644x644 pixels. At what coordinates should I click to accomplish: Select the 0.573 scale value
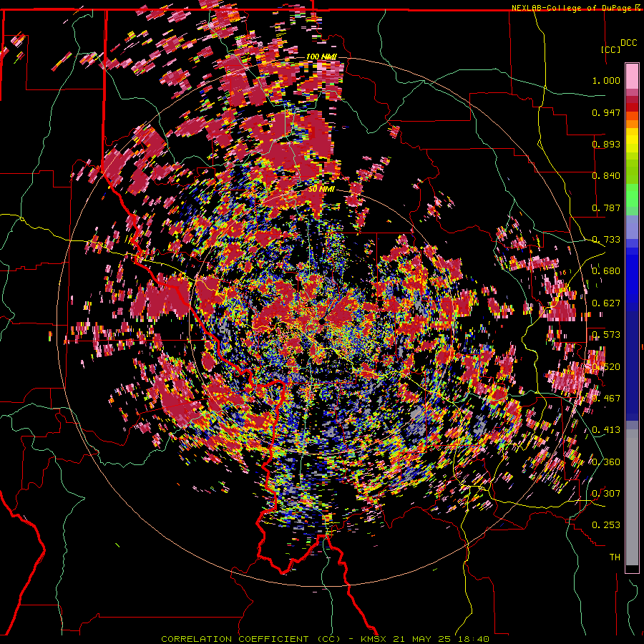point(606,335)
